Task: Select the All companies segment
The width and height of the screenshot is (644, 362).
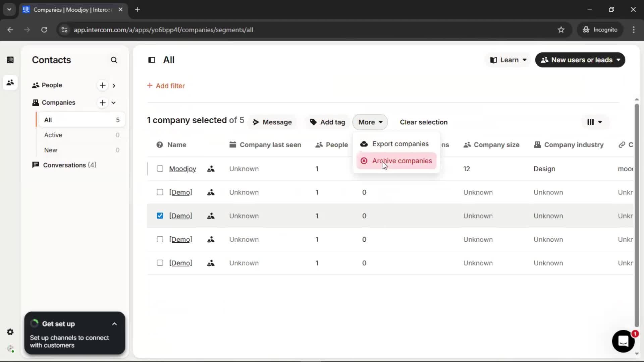Action: pos(81,120)
